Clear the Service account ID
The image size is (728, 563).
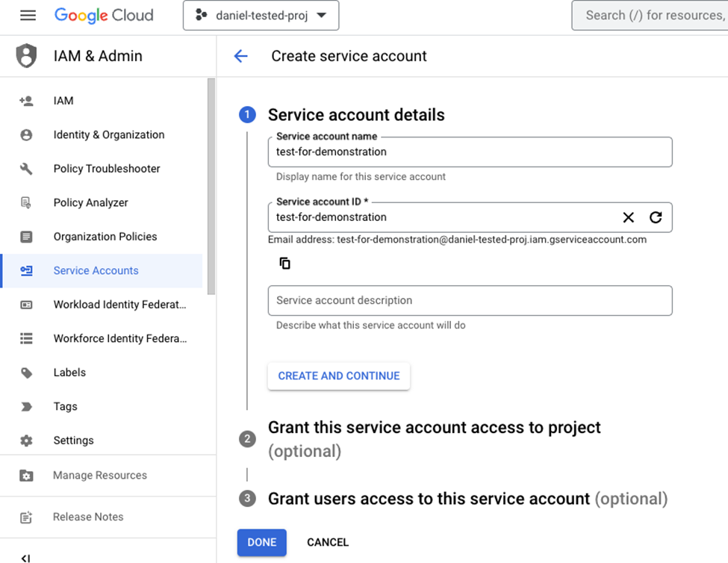[x=628, y=217]
